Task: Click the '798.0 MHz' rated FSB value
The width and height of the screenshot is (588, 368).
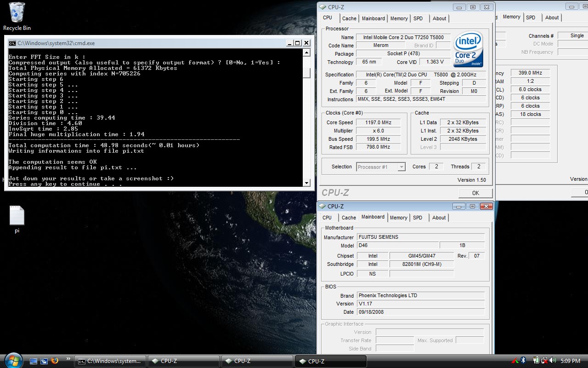Action: coord(378,147)
